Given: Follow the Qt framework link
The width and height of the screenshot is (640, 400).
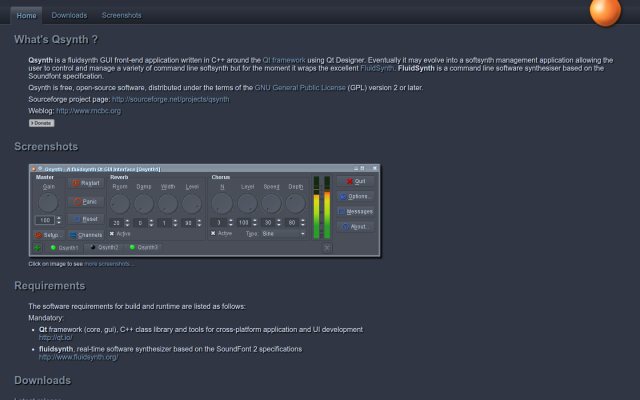Looking at the screenshot, I should pos(284,60).
